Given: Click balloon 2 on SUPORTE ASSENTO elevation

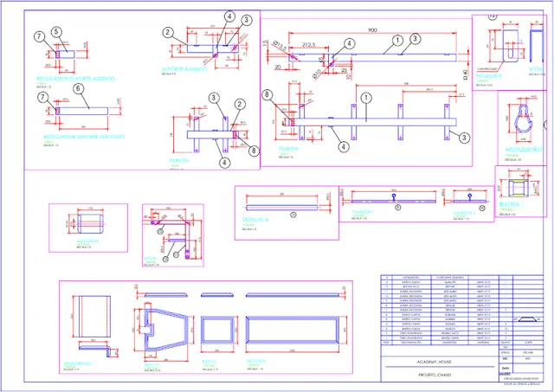Looking at the screenshot, I should pos(168,33).
